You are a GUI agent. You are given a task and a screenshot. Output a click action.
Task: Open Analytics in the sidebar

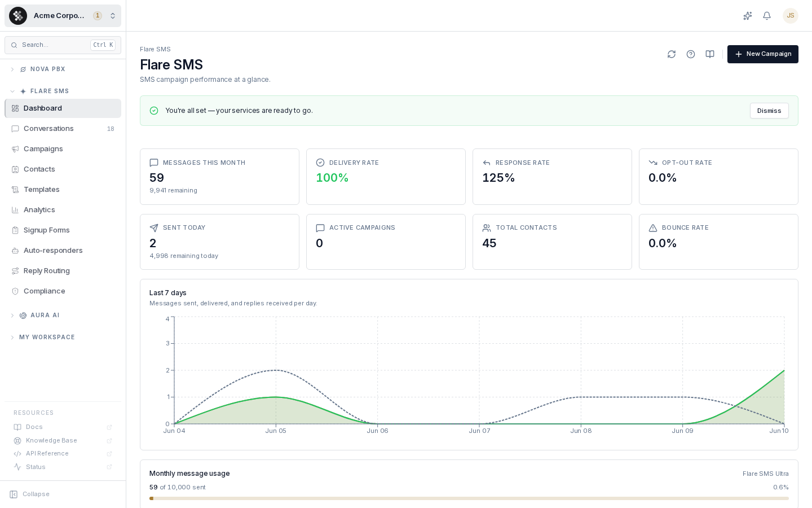pyautogui.click(x=63, y=210)
